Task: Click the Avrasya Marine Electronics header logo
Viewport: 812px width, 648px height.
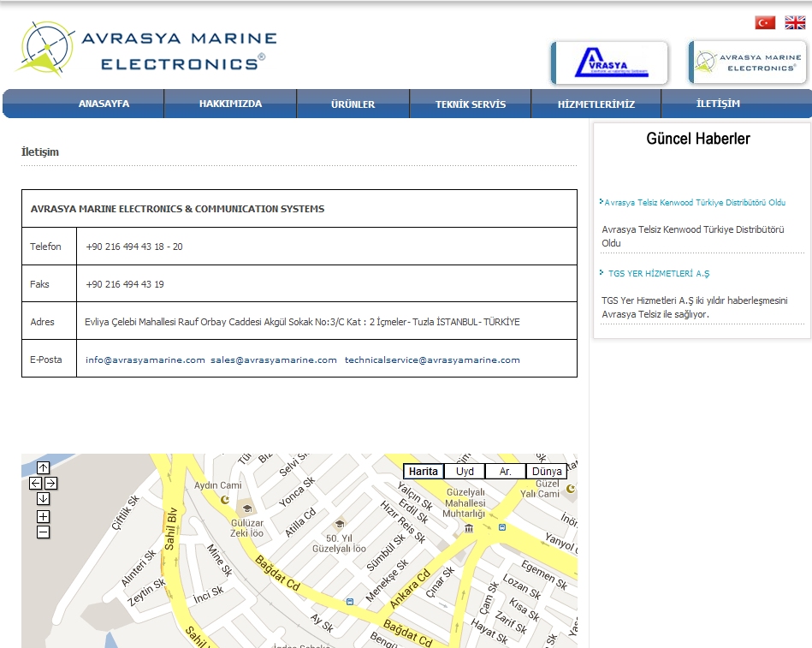Action: pos(148,51)
